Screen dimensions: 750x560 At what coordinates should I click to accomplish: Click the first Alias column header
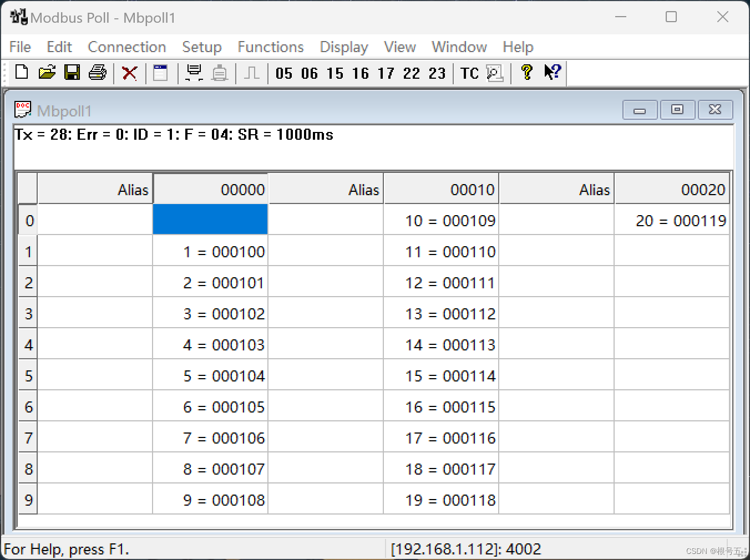click(x=95, y=189)
